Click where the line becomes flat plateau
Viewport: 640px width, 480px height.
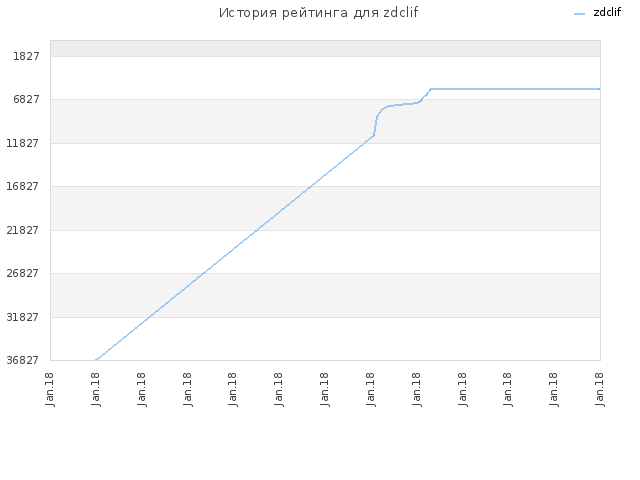pyautogui.click(x=431, y=89)
